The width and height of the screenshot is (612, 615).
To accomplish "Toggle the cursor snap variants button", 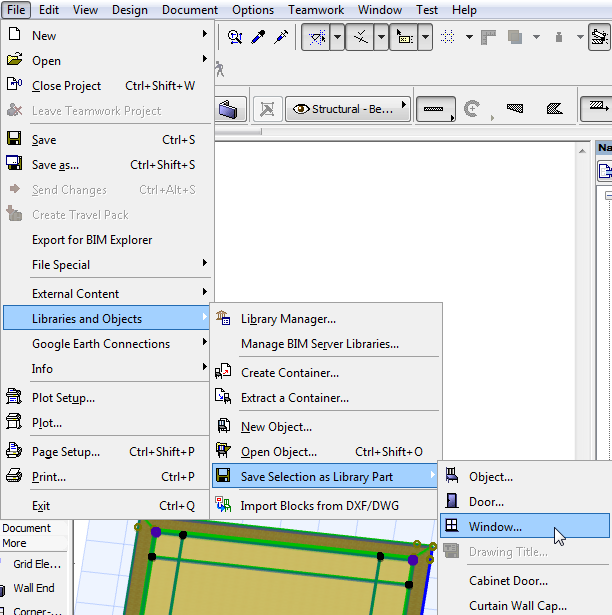I will coord(404,37).
